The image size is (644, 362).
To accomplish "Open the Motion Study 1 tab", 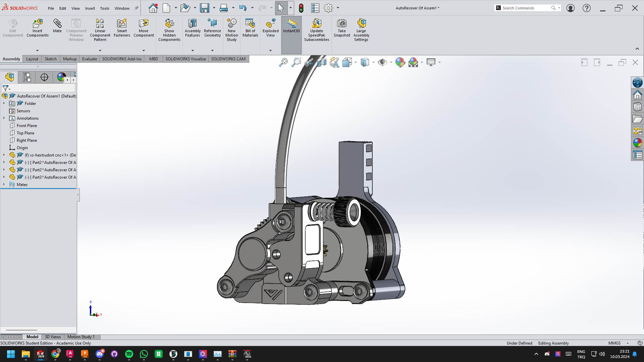I will click(x=81, y=337).
